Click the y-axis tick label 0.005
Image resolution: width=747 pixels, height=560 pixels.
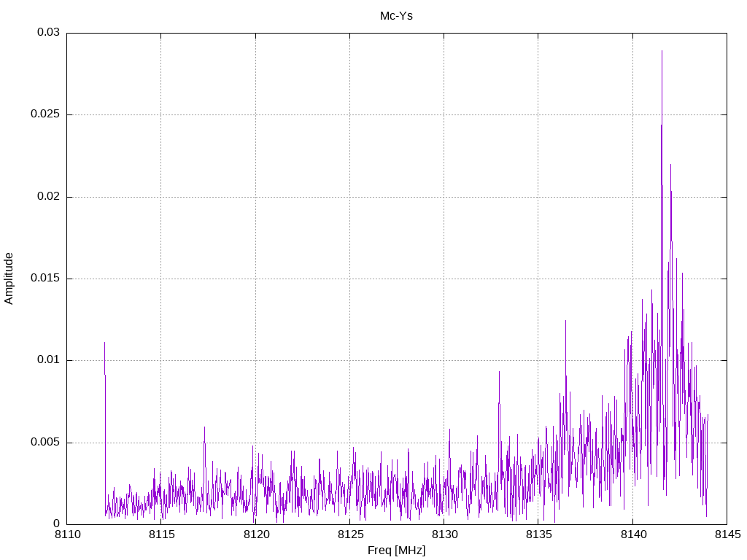click(45, 443)
